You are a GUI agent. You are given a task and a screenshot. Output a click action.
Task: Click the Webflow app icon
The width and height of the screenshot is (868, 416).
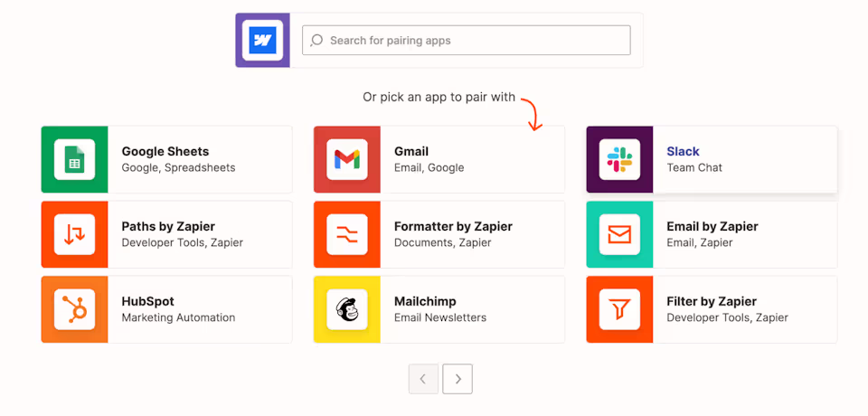[x=262, y=41]
